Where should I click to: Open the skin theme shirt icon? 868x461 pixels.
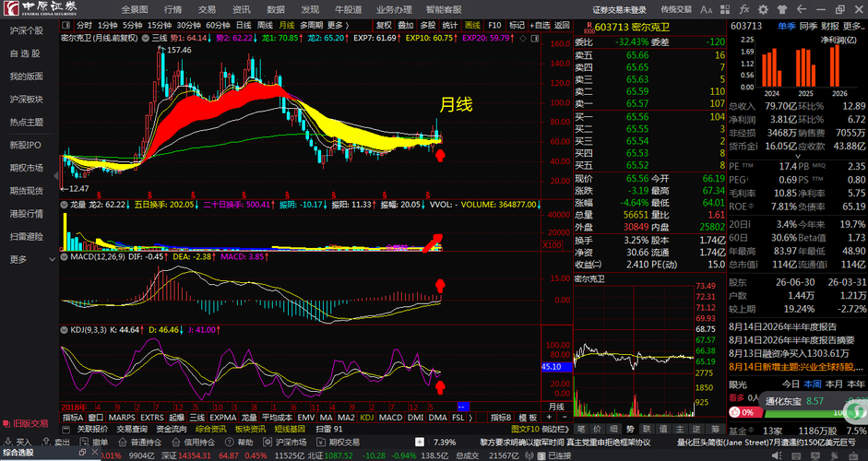(x=782, y=9)
